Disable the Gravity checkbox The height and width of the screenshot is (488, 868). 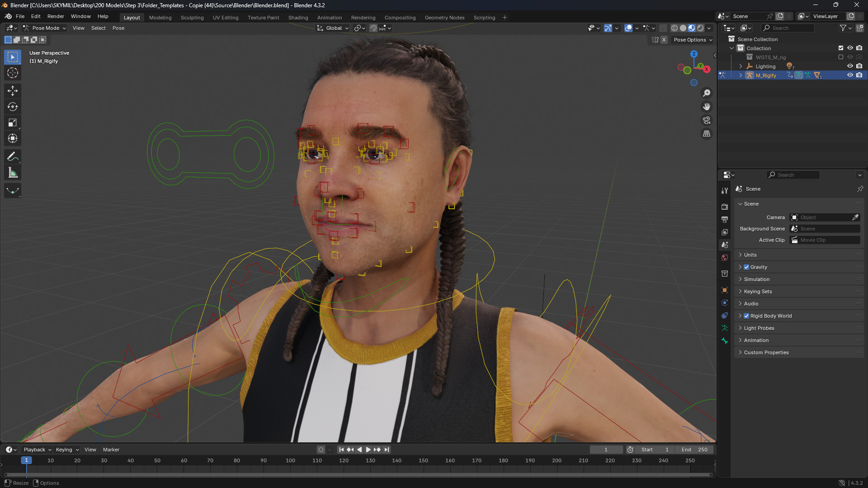(746, 267)
